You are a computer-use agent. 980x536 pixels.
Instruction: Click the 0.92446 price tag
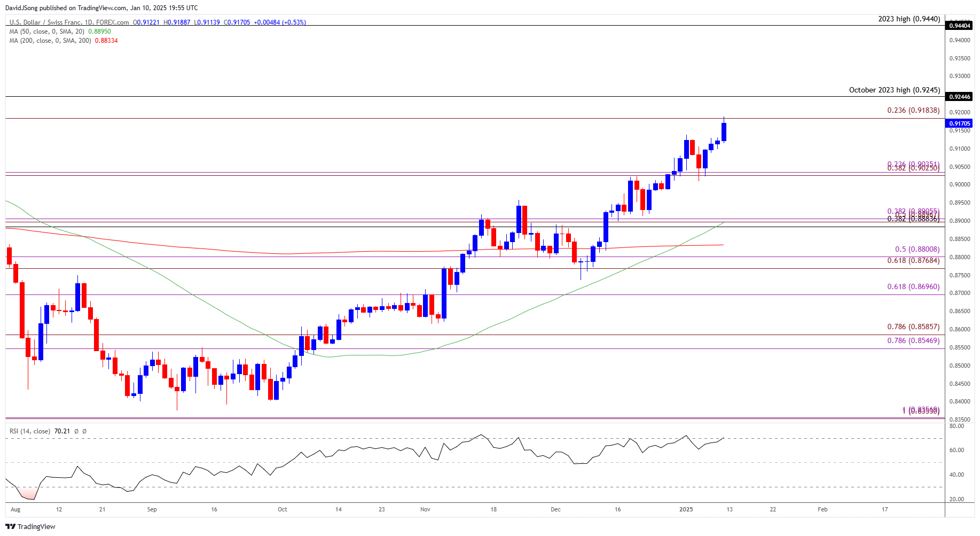point(959,97)
